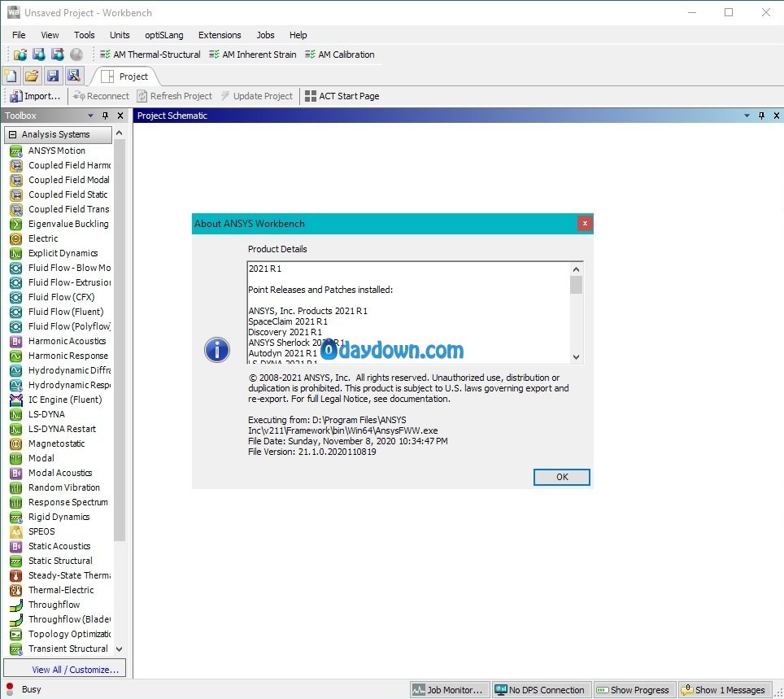
Task: Select Harmonic Acoustics icon in Toolbox
Action: click(16, 341)
